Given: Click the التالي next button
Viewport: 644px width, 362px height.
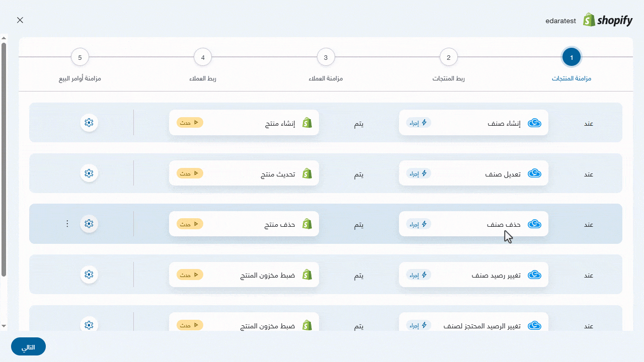Looking at the screenshot, I should [28, 347].
